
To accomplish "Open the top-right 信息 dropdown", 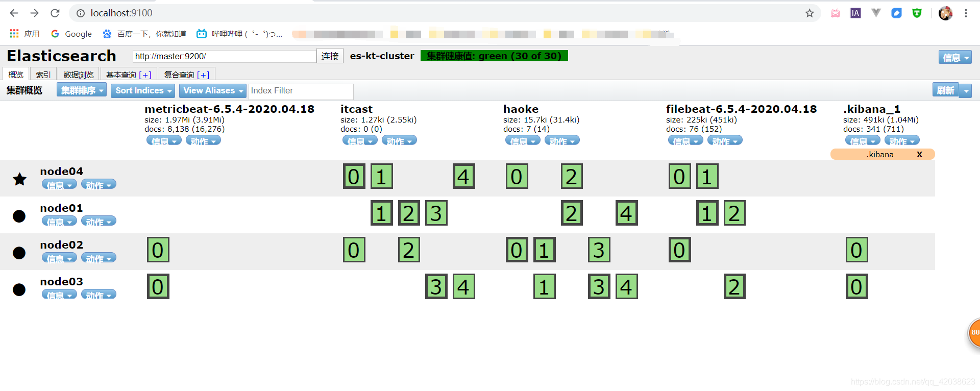I will [954, 57].
